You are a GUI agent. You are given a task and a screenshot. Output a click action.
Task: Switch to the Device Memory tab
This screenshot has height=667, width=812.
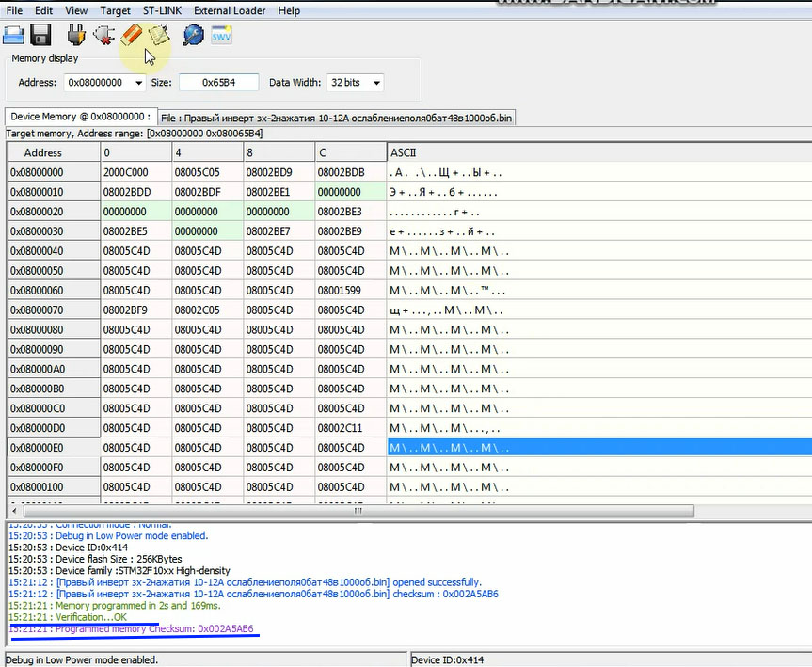click(x=80, y=117)
